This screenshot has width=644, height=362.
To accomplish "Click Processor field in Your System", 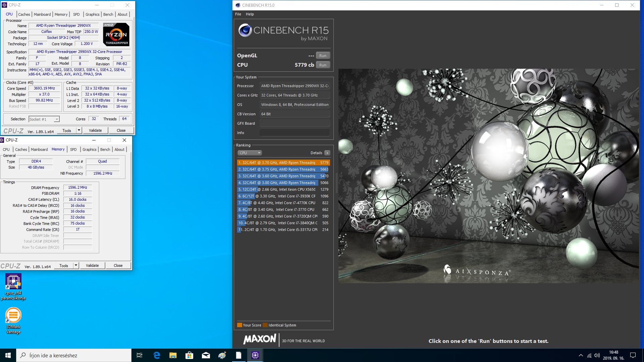I will tap(295, 86).
